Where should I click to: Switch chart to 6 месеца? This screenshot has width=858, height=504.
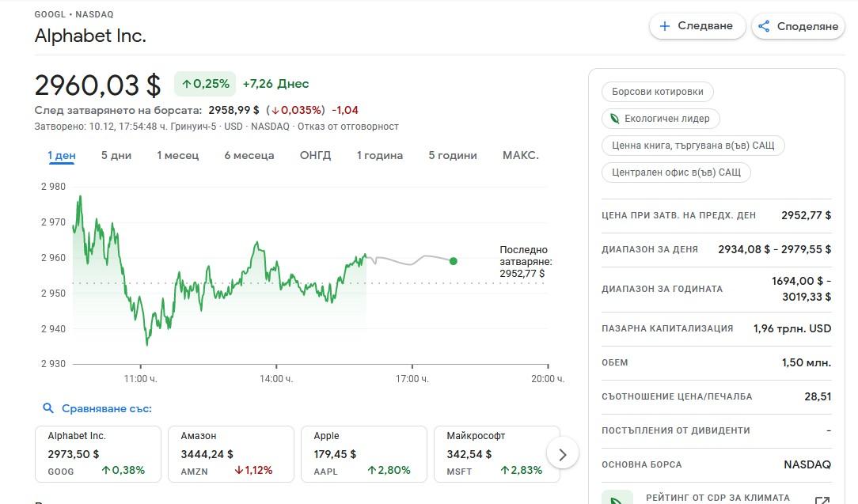point(249,155)
